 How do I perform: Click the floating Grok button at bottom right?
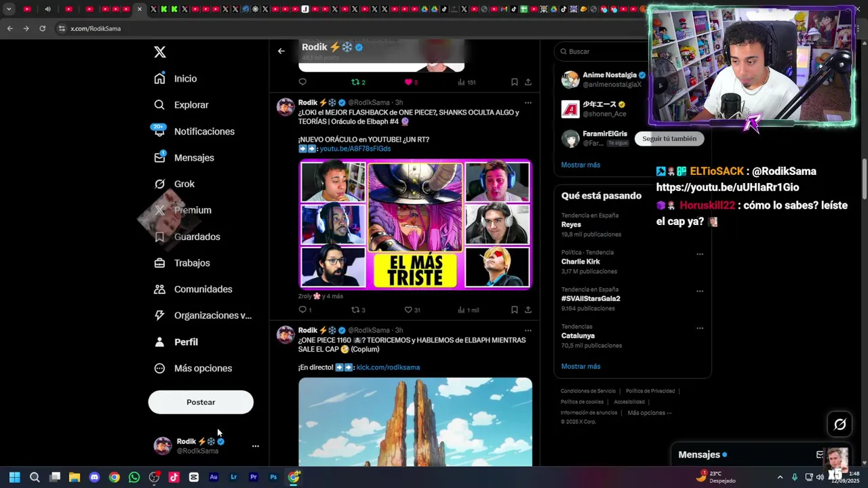[x=840, y=425]
